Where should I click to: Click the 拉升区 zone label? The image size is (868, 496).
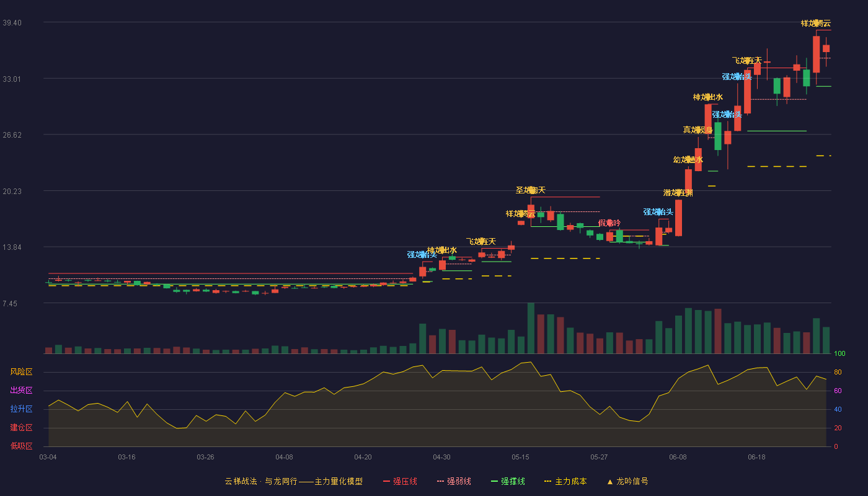(x=21, y=409)
